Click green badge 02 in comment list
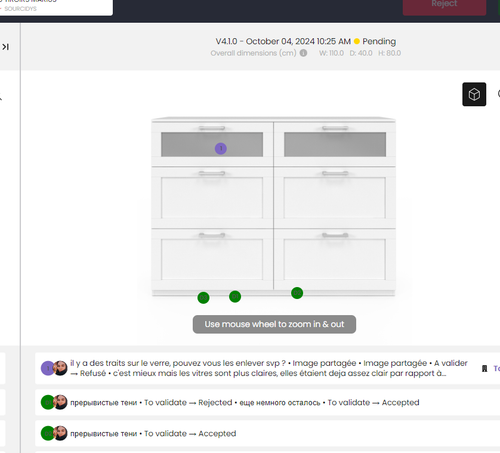Screen dimensions: 500x453 (x=47, y=433)
